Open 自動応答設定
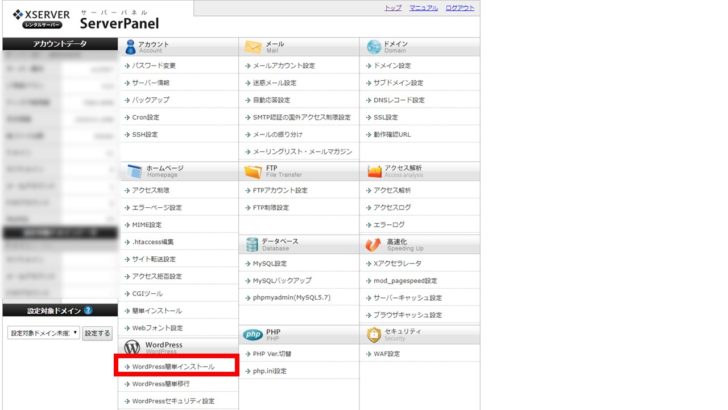 271,100
